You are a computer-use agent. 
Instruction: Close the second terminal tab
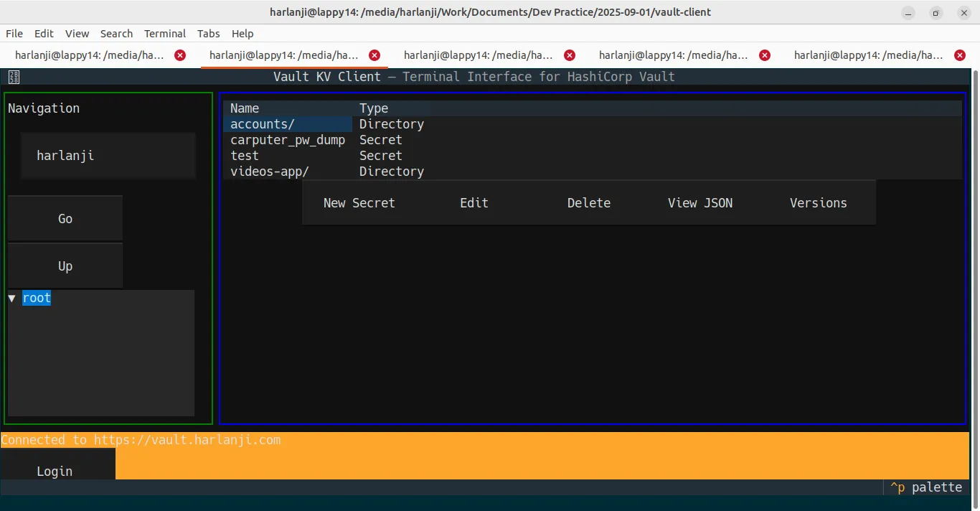pos(374,55)
